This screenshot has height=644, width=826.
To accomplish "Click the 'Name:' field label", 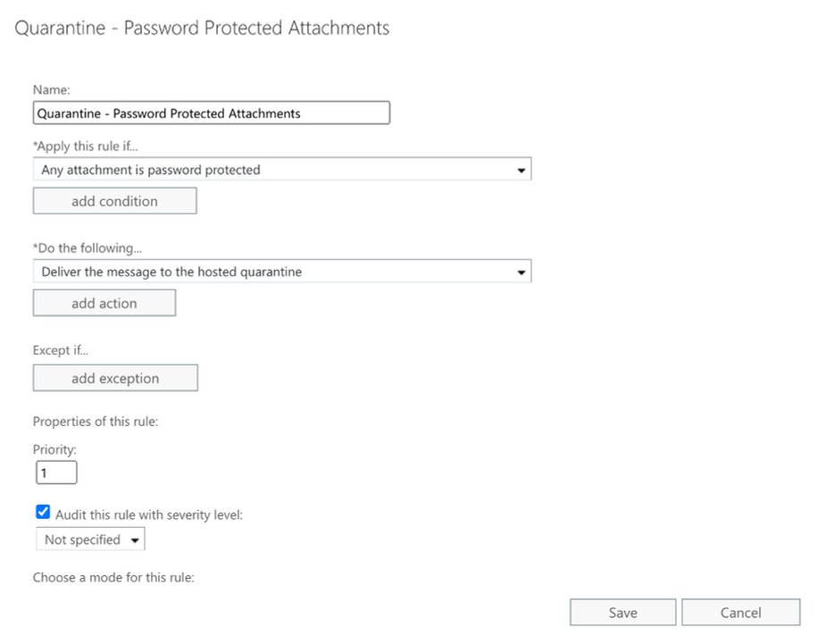I will (51, 89).
